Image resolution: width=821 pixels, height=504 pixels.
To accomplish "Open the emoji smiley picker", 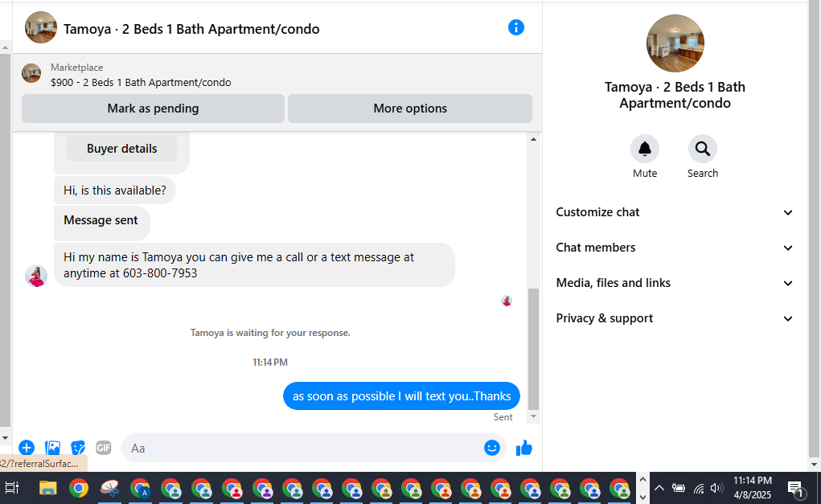I will point(491,448).
